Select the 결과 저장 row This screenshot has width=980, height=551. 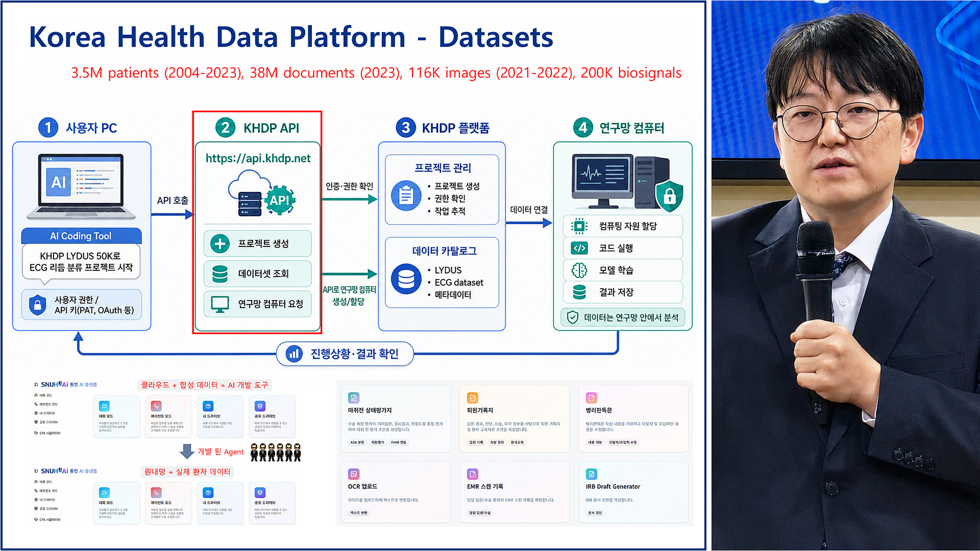pyautogui.click(x=623, y=292)
